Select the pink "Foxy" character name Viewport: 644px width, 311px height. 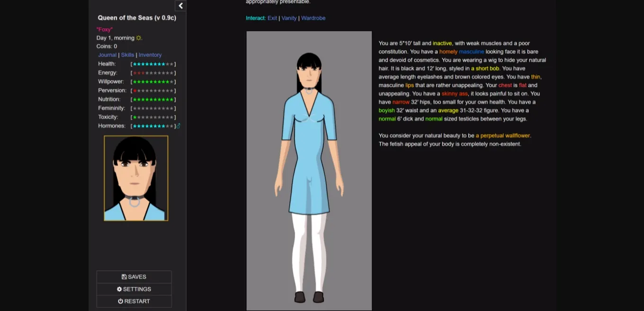click(105, 29)
